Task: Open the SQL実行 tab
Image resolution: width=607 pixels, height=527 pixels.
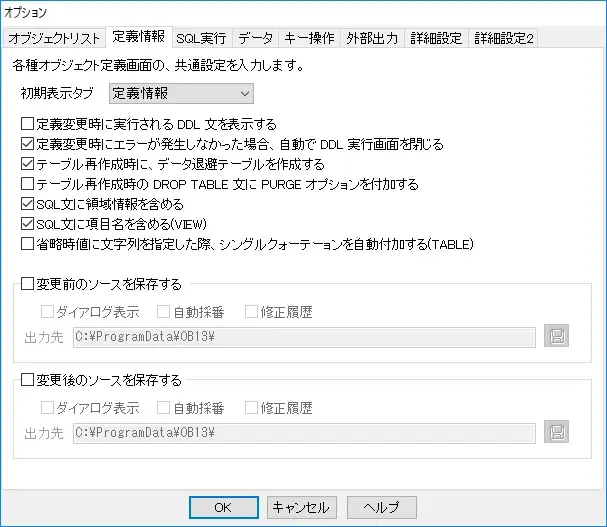Action: 201,39
